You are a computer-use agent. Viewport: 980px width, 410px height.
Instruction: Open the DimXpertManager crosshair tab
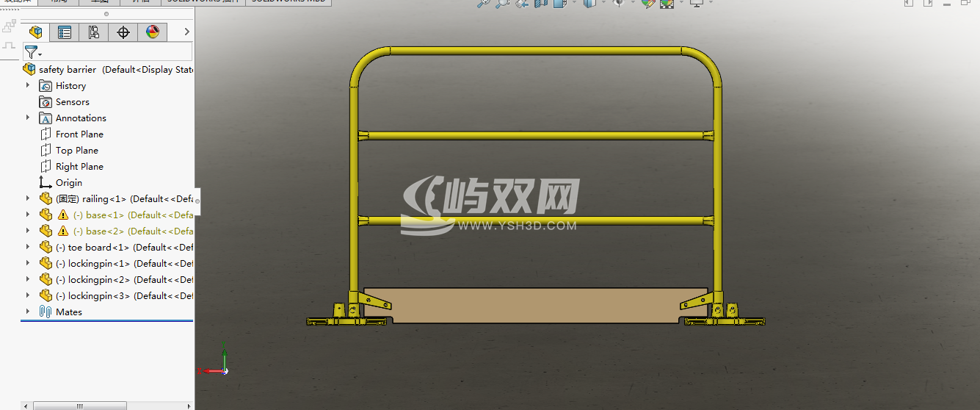(123, 32)
